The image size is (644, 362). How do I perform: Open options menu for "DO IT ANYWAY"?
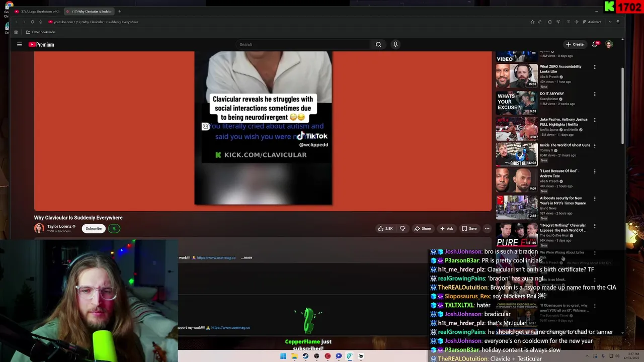tap(595, 94)
